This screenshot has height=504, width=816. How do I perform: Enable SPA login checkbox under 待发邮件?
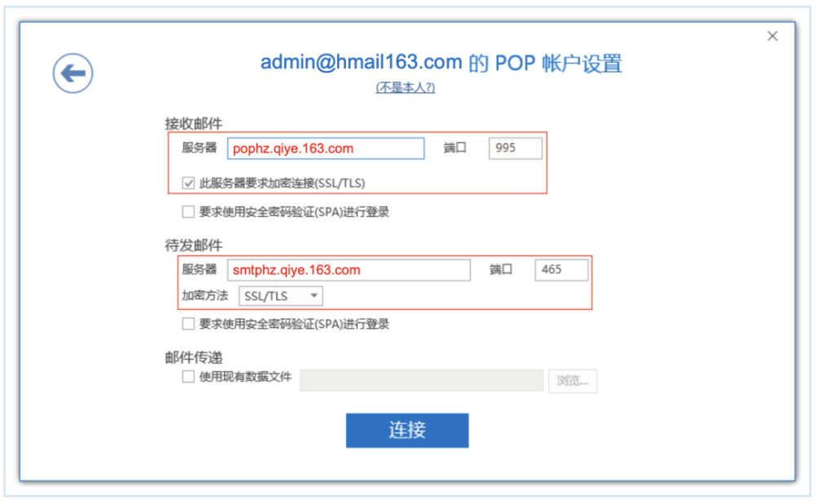tap(188, 324)
